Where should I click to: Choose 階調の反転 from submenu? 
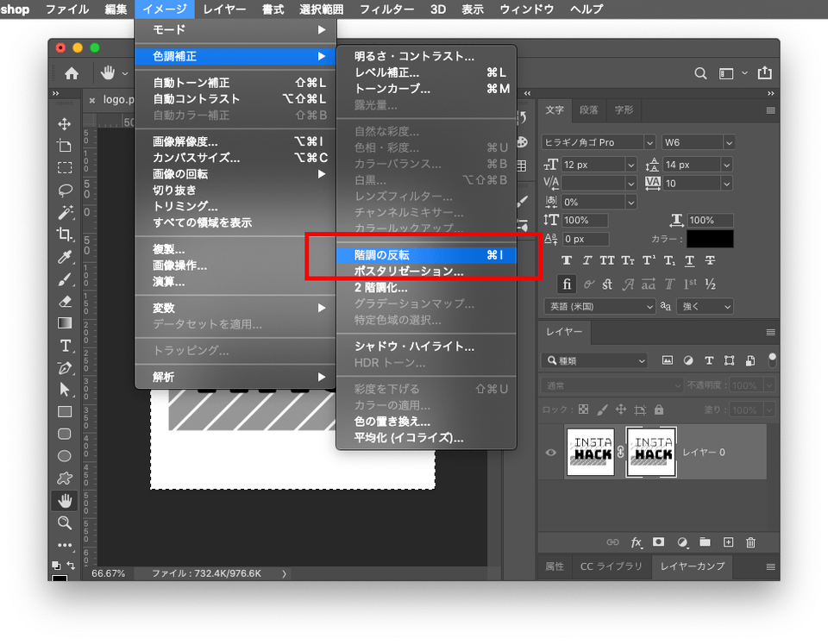coord(427,255)
